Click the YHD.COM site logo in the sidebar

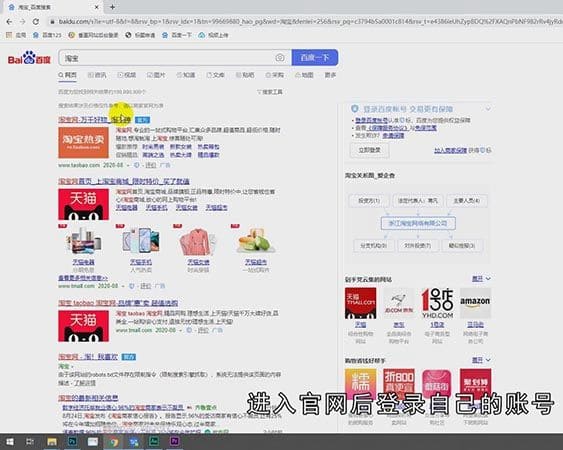(x=437, y=303)
